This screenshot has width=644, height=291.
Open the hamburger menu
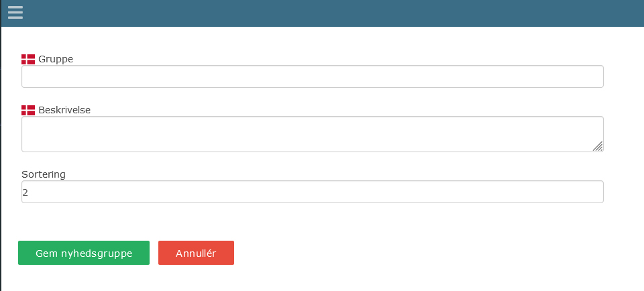tap(15, 13)
